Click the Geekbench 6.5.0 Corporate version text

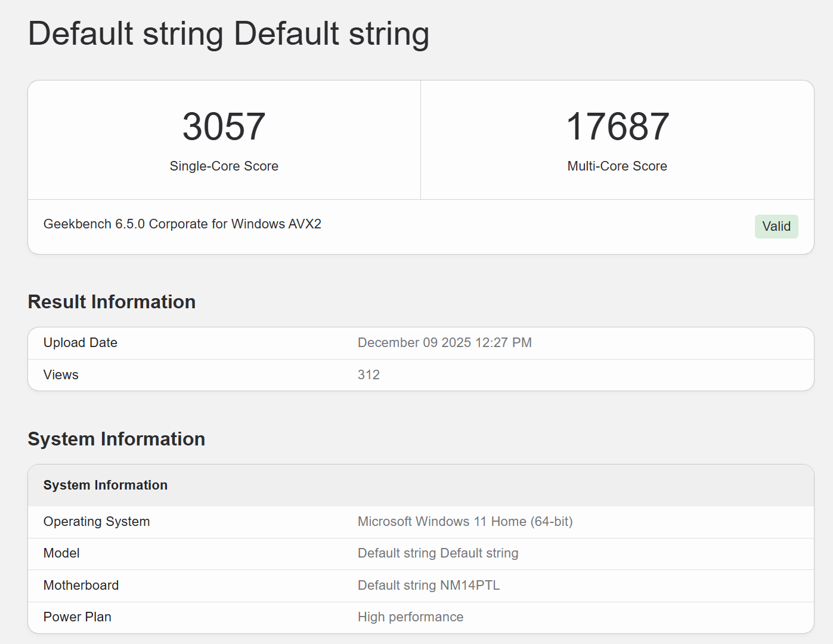tap(182, 224)
